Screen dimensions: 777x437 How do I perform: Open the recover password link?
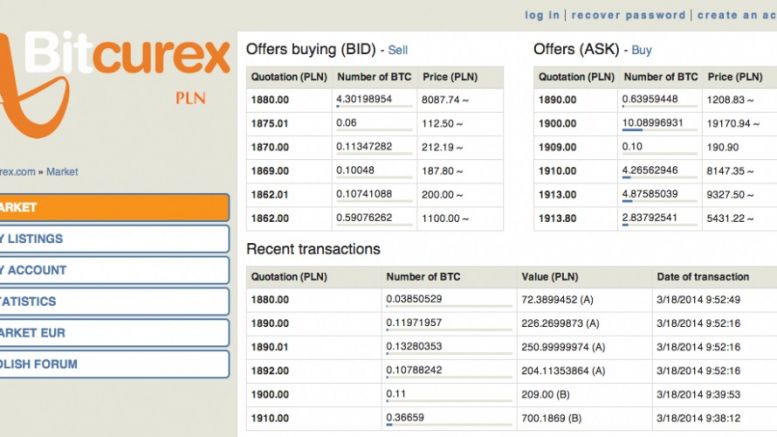pos(628,15)
